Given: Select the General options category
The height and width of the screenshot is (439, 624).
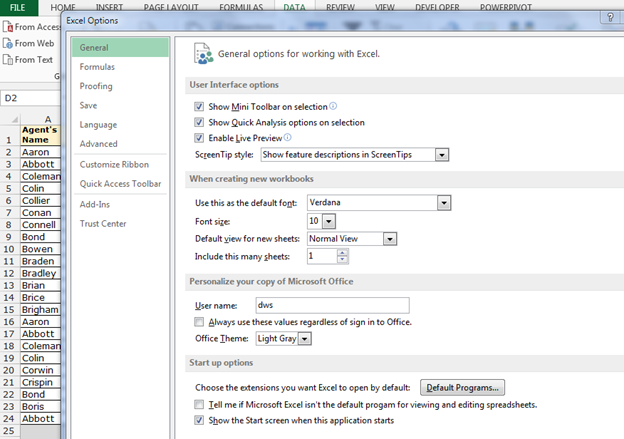Looking at the screenshot, I should [120, 47].
